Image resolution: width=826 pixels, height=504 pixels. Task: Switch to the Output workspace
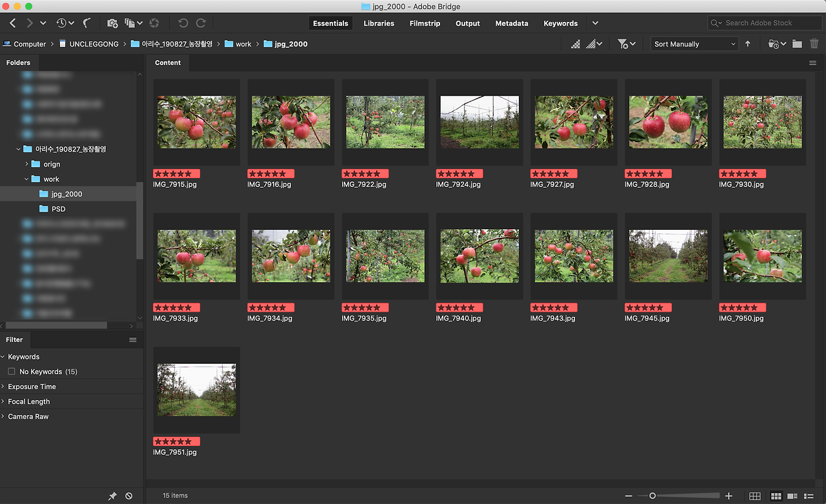(468, 23)
